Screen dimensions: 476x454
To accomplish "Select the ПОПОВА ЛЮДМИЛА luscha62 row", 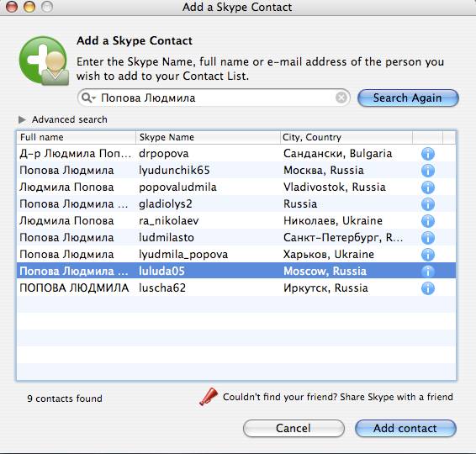I will (236, 288).
